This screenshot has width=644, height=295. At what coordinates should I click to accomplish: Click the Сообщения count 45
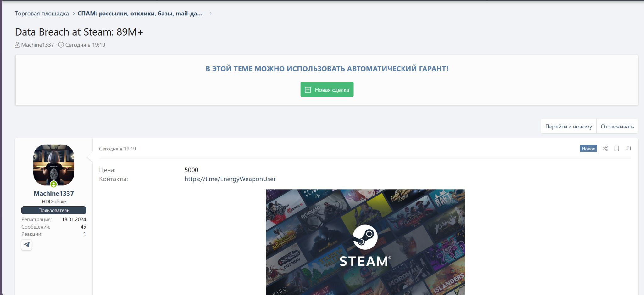coord(83,227)
